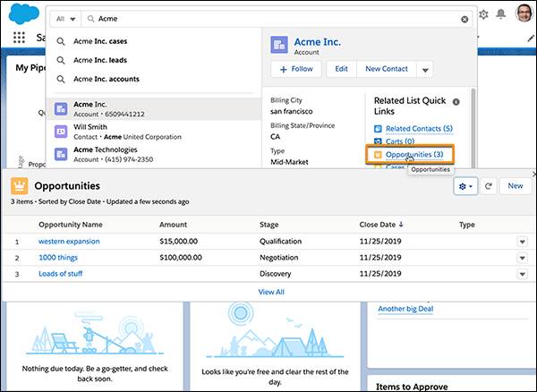Image resolution: width=537 pixels, height=392 pixels.
Task: Open the Opportunities (3) quick link
Action: (x=414, y=155)
